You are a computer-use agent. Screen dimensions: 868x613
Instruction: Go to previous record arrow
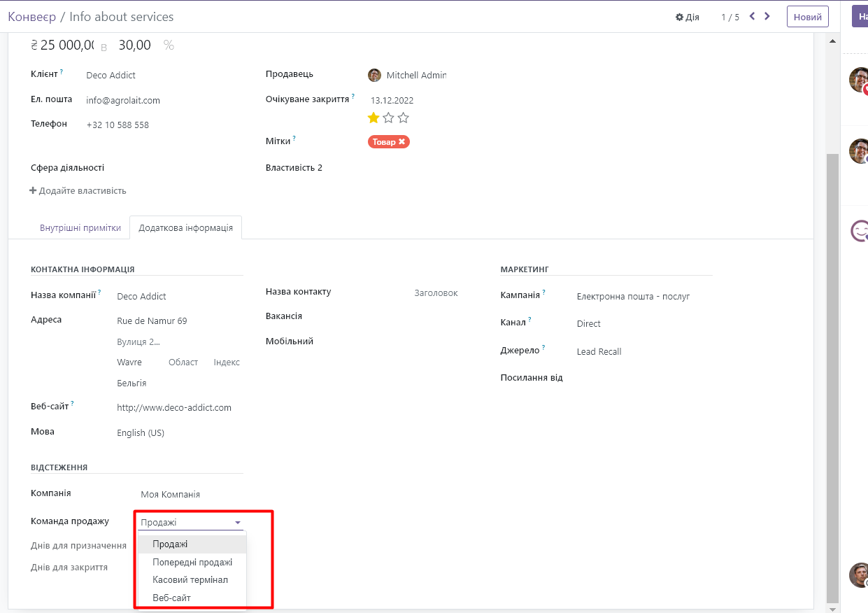pyautogui.click(x=752, y=16)
